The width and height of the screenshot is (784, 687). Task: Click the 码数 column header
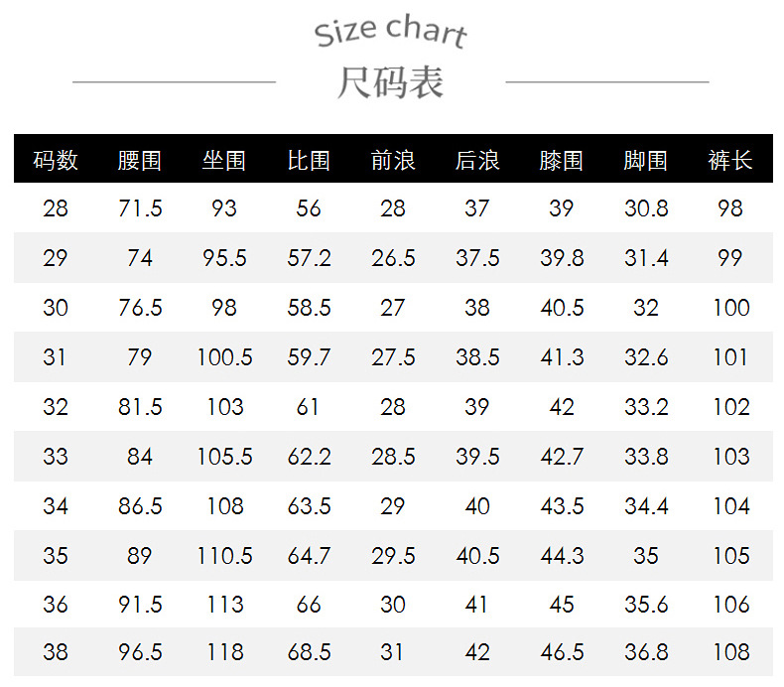pos(56,160)
